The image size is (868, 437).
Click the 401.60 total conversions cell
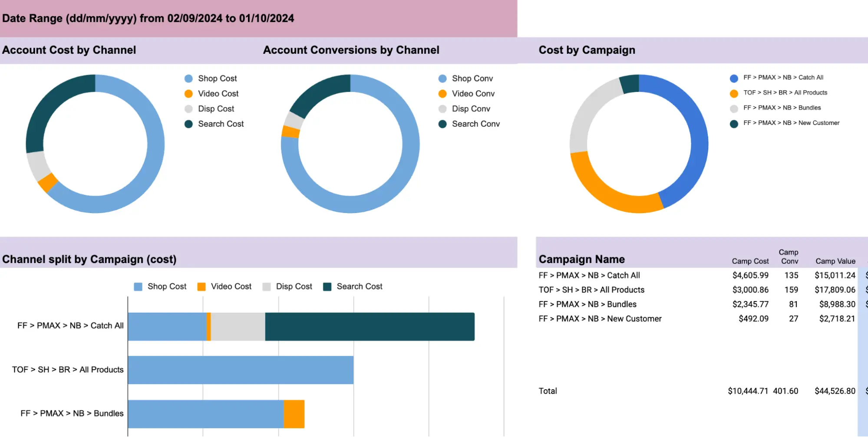(785, 391)
